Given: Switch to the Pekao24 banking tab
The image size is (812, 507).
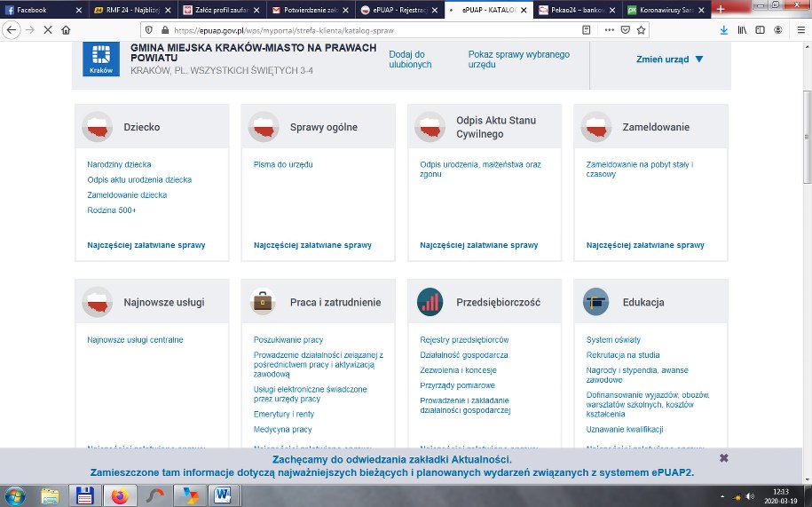Looking at the screenshot, I should click(578, 10).
